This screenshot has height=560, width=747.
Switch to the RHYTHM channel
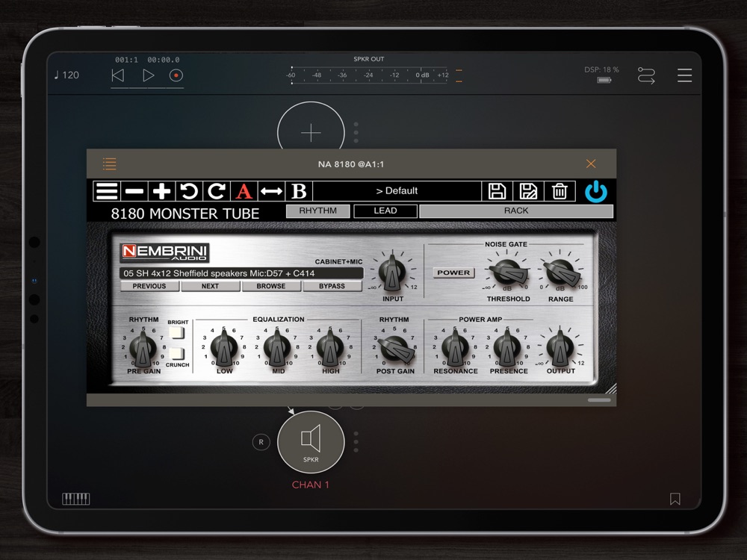(x=317, y=211)
